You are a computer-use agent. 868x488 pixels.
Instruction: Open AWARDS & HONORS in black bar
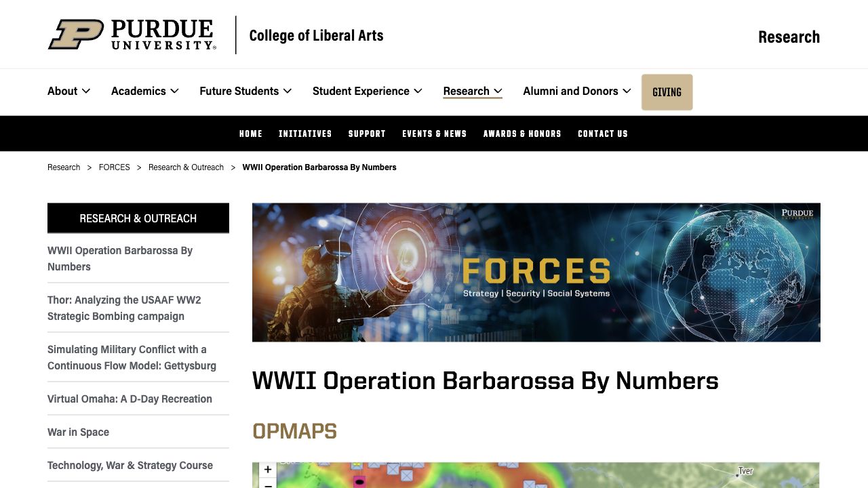tap(522, 134)
